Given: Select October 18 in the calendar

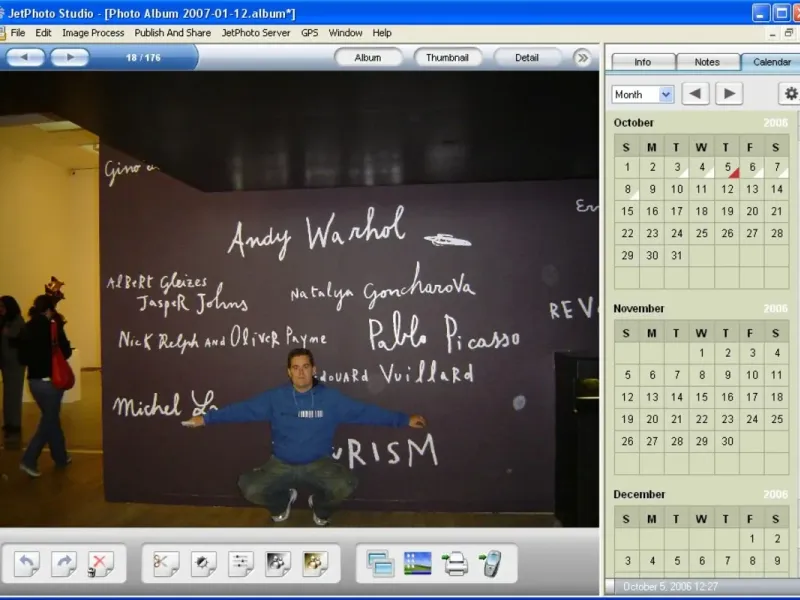Looking at the screenshot, I should click(x=702, y=211).
